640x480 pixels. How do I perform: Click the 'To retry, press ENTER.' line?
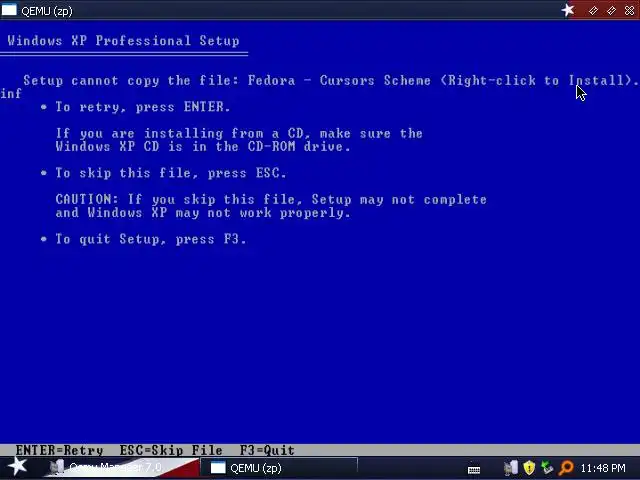(x=143, y=107)
